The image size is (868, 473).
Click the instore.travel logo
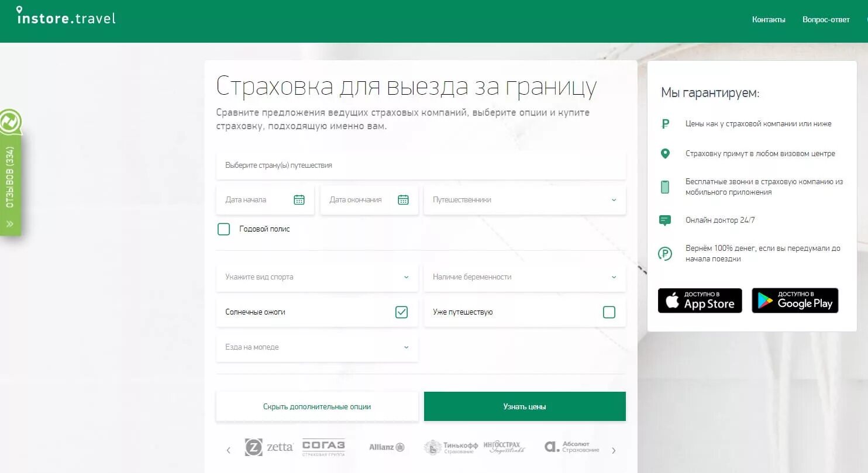tap(66, 16)
